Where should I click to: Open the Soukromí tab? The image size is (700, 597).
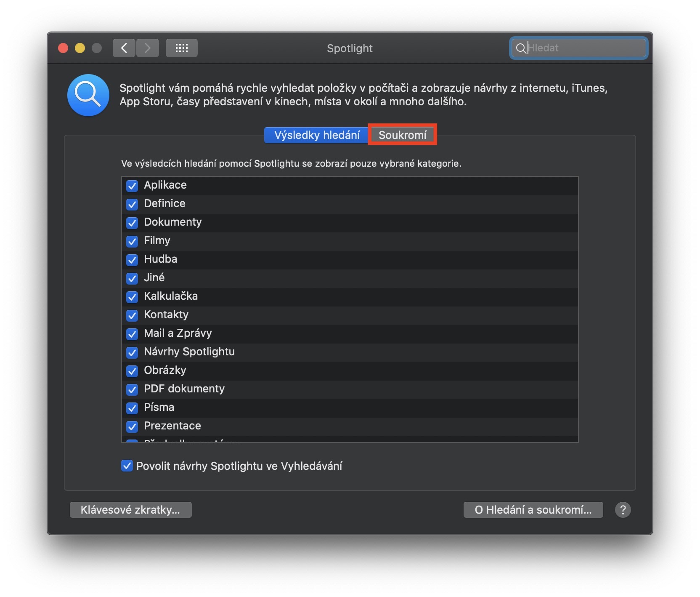point(403,135)
